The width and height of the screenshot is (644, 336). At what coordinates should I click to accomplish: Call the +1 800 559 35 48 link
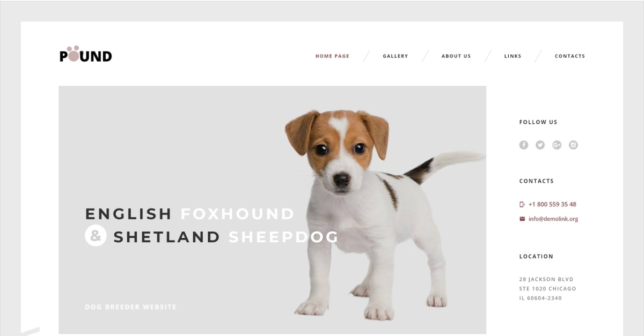pyautogui.click(x=552, y=204)
